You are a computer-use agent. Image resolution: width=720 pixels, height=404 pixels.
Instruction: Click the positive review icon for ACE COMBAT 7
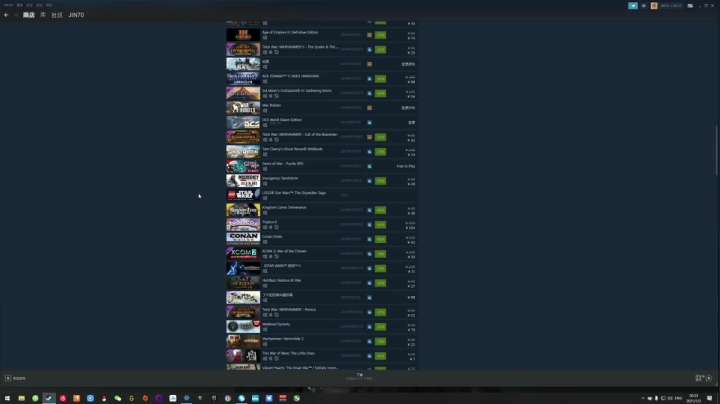point(369,79)
